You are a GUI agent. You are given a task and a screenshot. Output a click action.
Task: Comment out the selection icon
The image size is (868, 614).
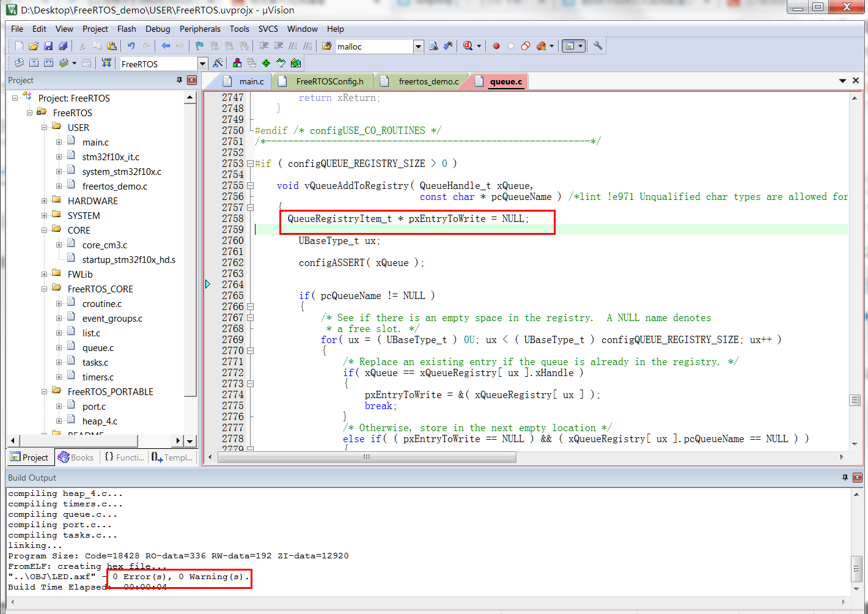tap(293, 46)
